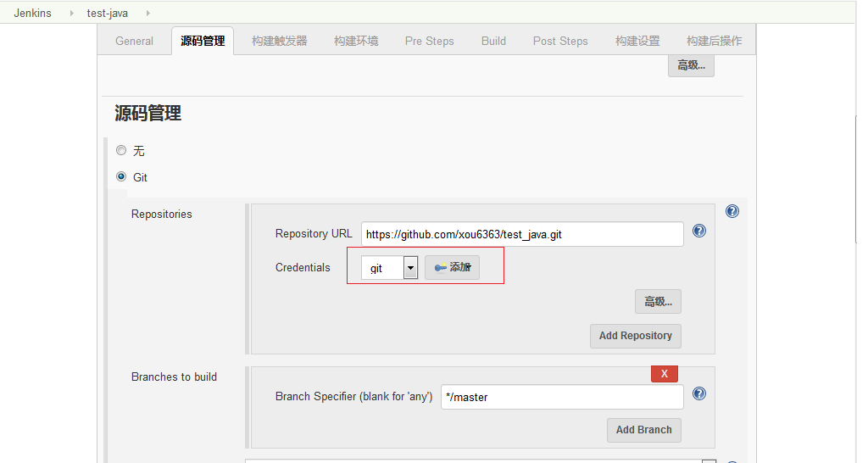Switch to the General tab
Viewport: 868px width, 463px height.
coord(135,41)
